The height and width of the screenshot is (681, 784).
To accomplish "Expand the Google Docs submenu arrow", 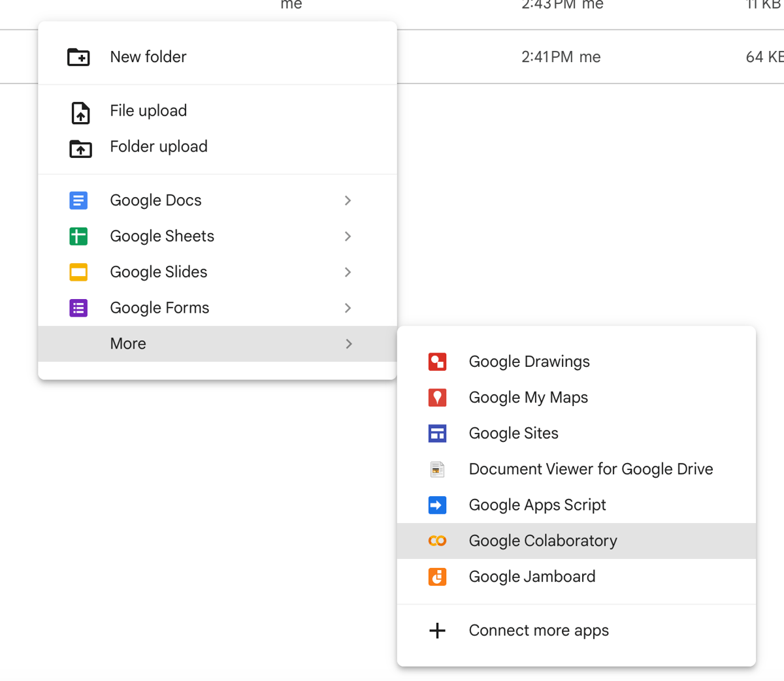I will click(x=348, y=200).
